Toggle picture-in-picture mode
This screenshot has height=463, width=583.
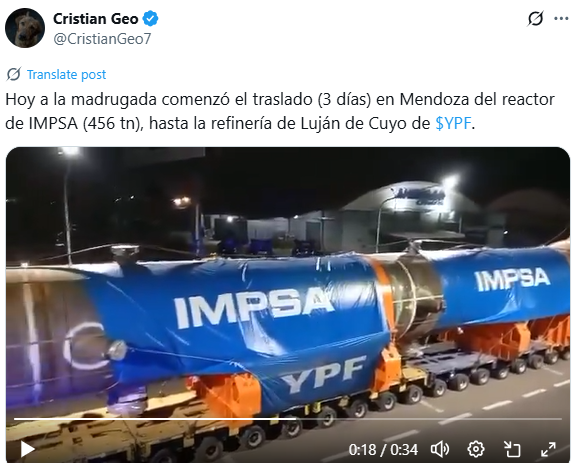pyautogui.click(x=512, y=449)
